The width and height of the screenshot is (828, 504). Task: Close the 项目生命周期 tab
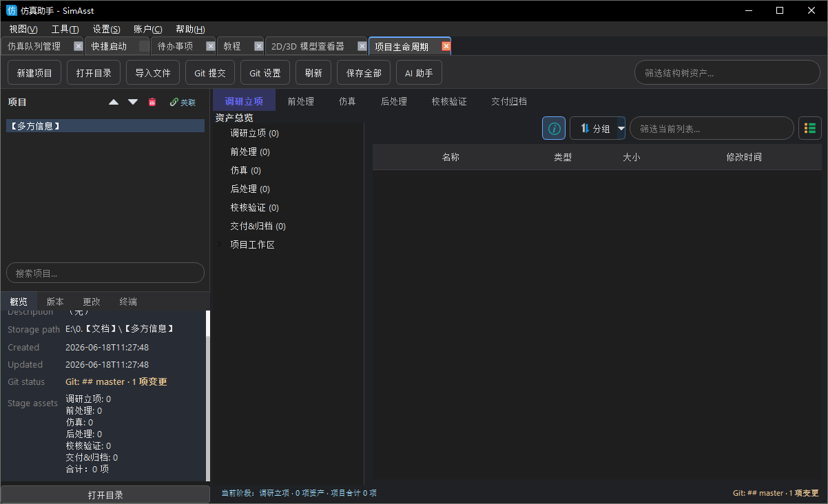pyautogui.click(x=446, y=46)
